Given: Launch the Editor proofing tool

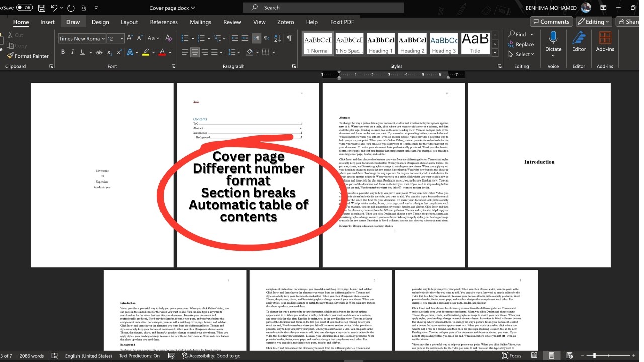Looking at the screenshot, I should [579, 41].
